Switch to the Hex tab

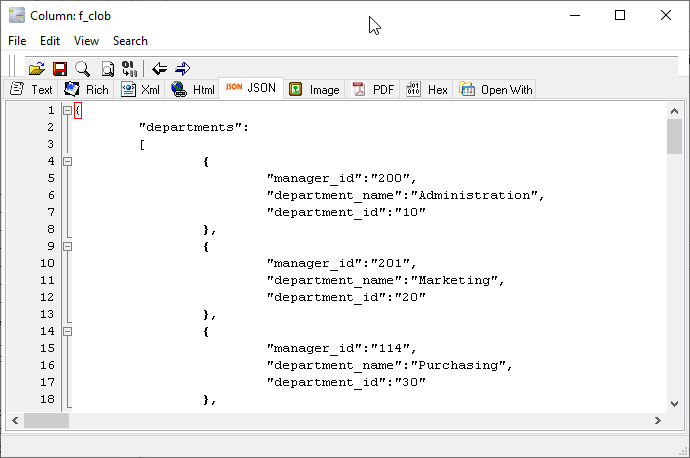pos(428,89)
